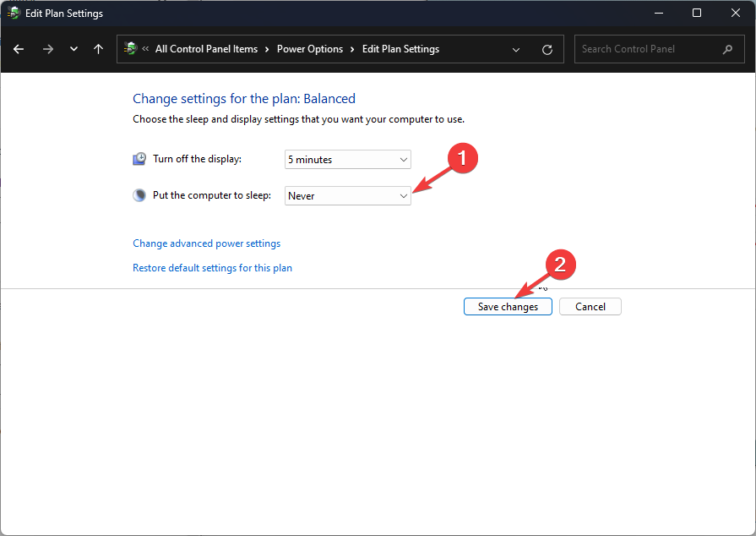Open separator chevron after Power Options
This screenshot has width=756, height=536.
352,50
